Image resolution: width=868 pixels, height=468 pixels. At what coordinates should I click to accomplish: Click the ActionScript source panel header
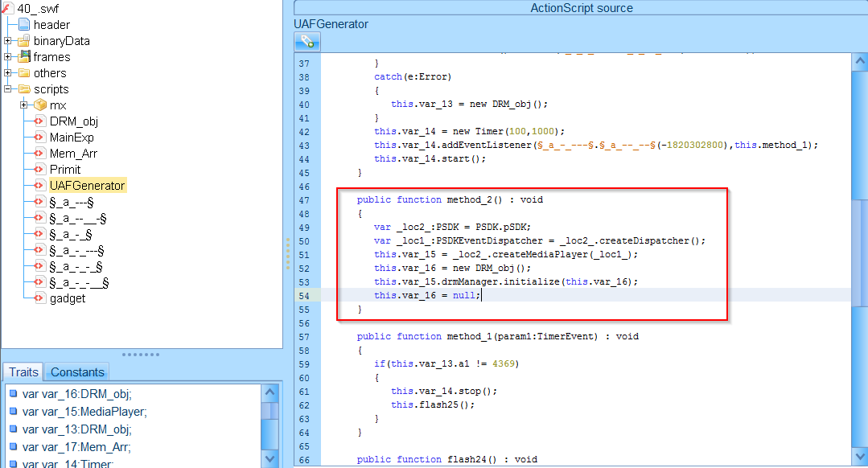point(581,8)
